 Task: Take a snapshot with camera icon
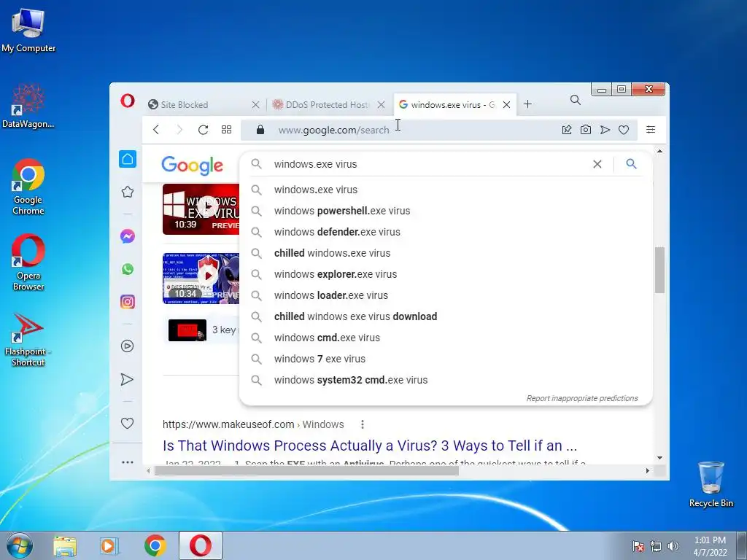coord(586,130)
